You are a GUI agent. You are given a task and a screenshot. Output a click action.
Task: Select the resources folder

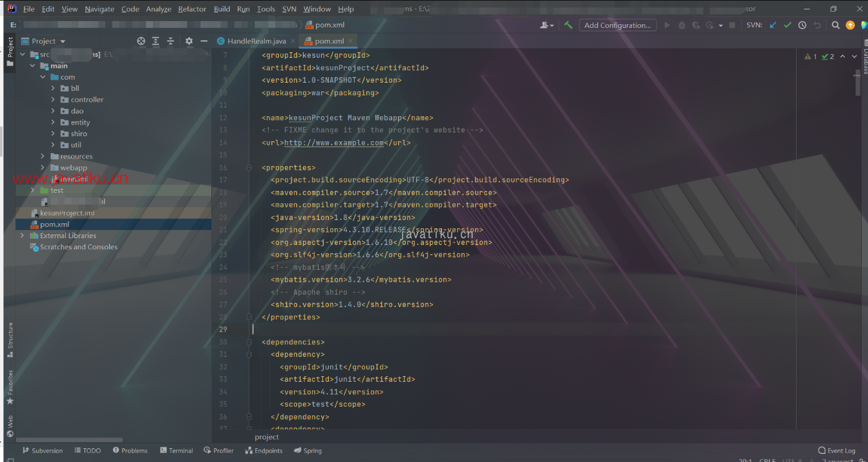pos(76,156)
